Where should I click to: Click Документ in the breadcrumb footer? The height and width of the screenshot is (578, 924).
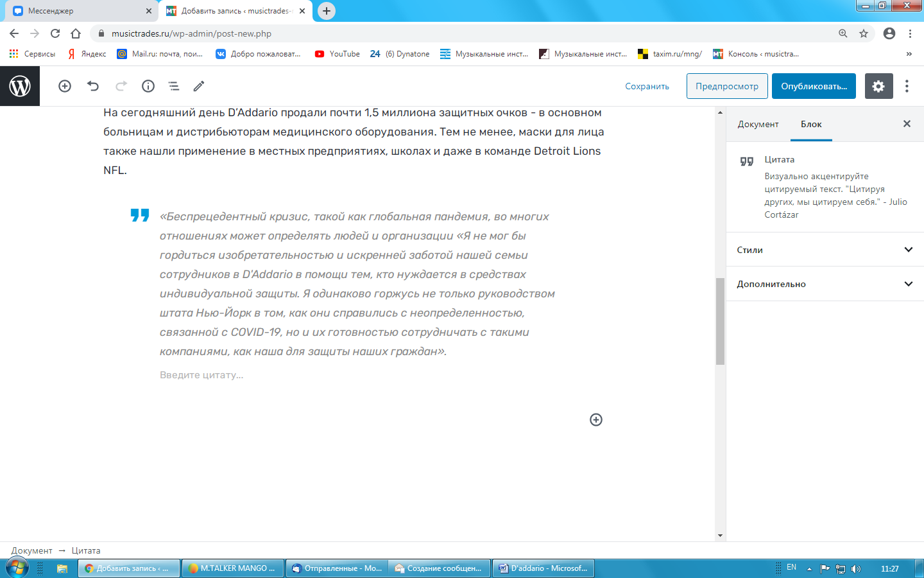(31, 550)
